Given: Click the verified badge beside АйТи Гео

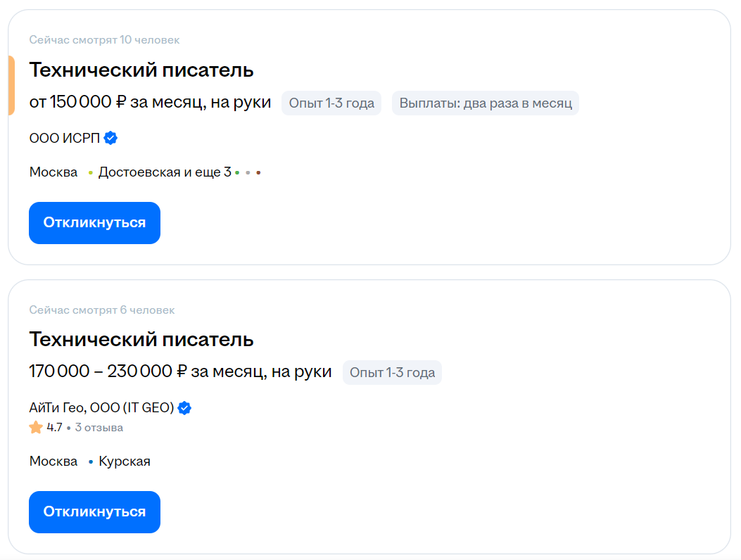Looking at the screenshot, I should pos(184,407).
